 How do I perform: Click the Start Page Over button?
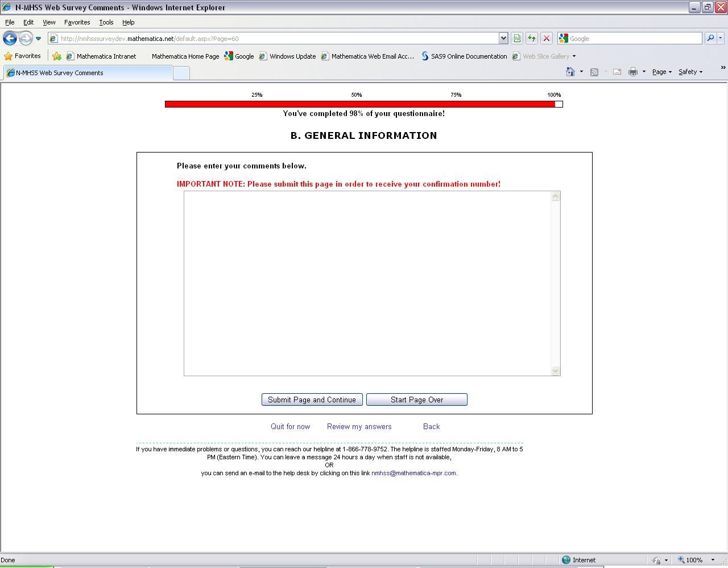417,400
